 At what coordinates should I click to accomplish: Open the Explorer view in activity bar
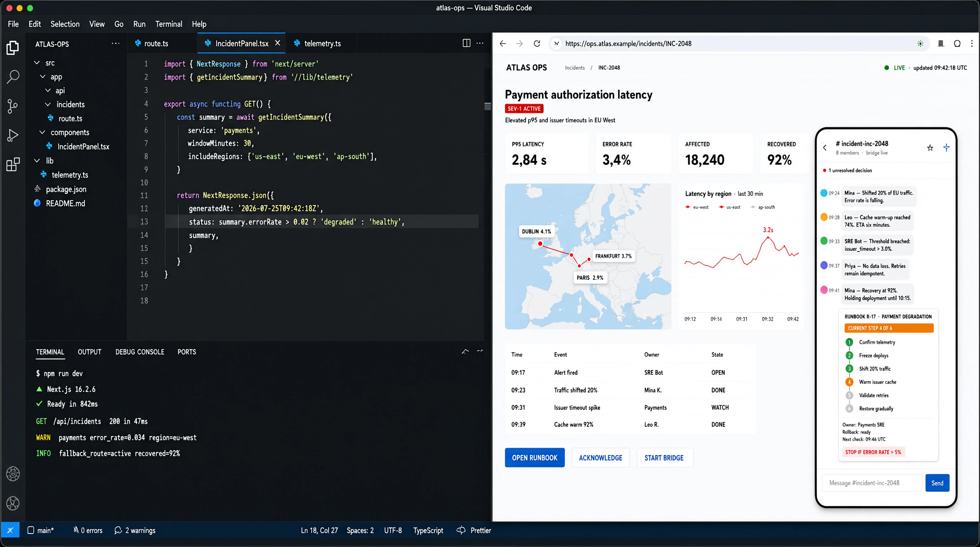(12, 48)
